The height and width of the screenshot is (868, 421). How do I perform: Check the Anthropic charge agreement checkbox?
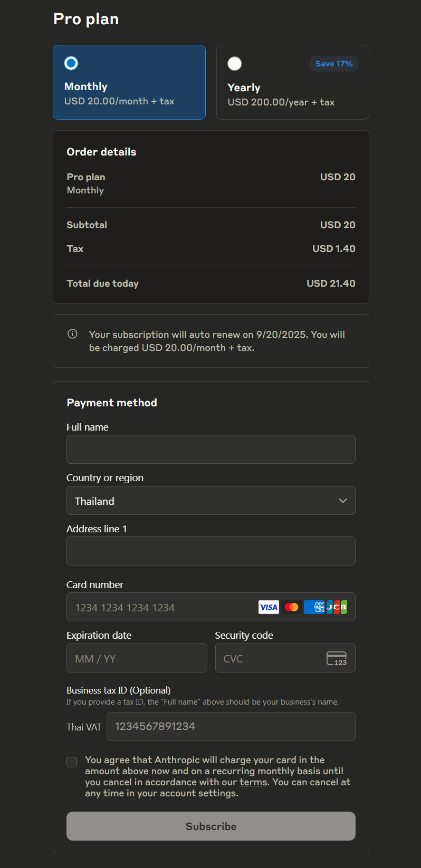(72, 762)
